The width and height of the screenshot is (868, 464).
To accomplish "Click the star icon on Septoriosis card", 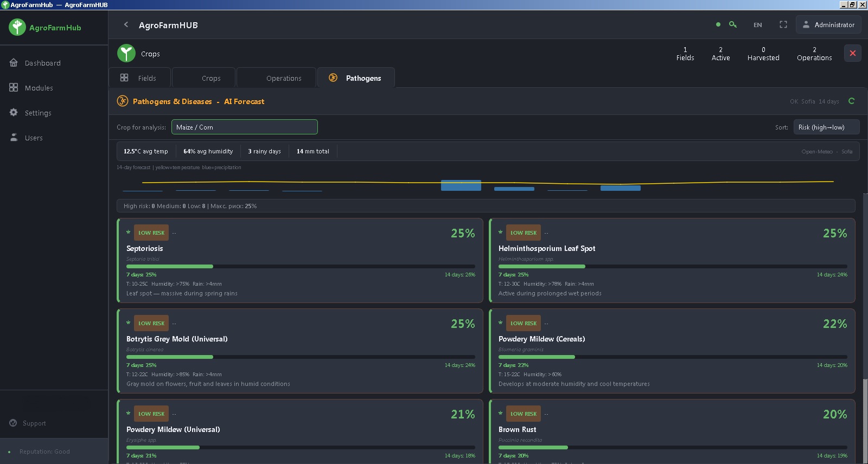I will [x=129, y=233].
